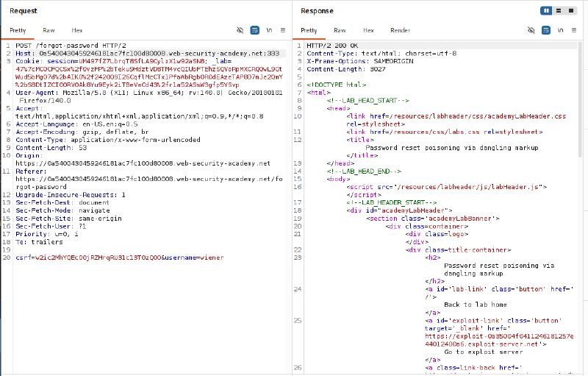
Task: Click the Origin header name
Action: tap(29, 156)
